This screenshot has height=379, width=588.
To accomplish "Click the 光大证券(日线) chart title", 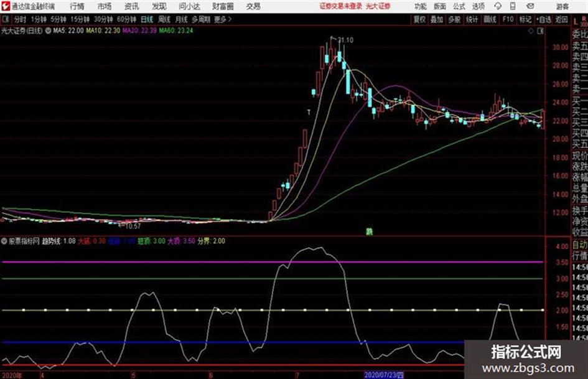I will [x=22, y=30].
